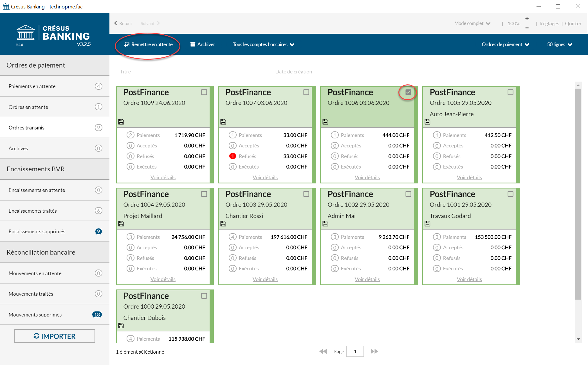Click the Paiements count circle on Ordre 1003
This screenshot has width=588, height=366.
[232, 237]
